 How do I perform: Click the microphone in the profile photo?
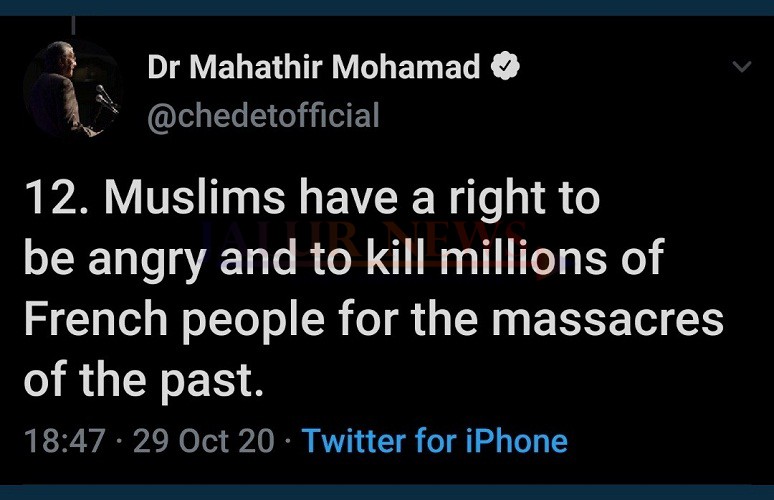click(x=107, y=99)
